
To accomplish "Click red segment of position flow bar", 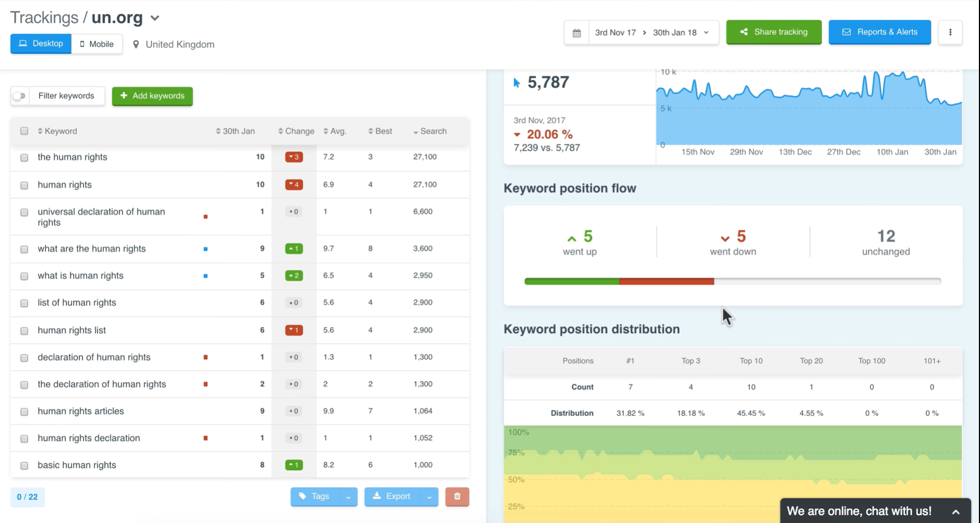I will (x=667, y=281).
